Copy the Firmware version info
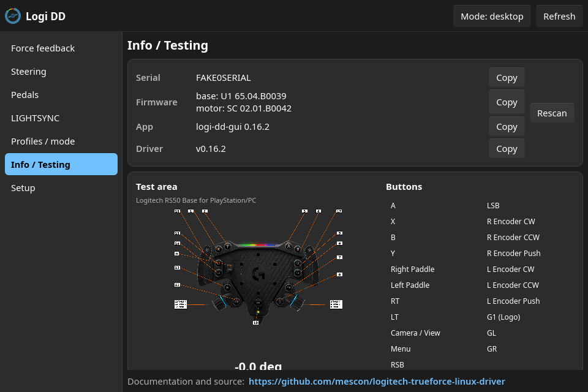Image resolution: width=588 pixels, height=392 pixels. click(x=507, y=102)
